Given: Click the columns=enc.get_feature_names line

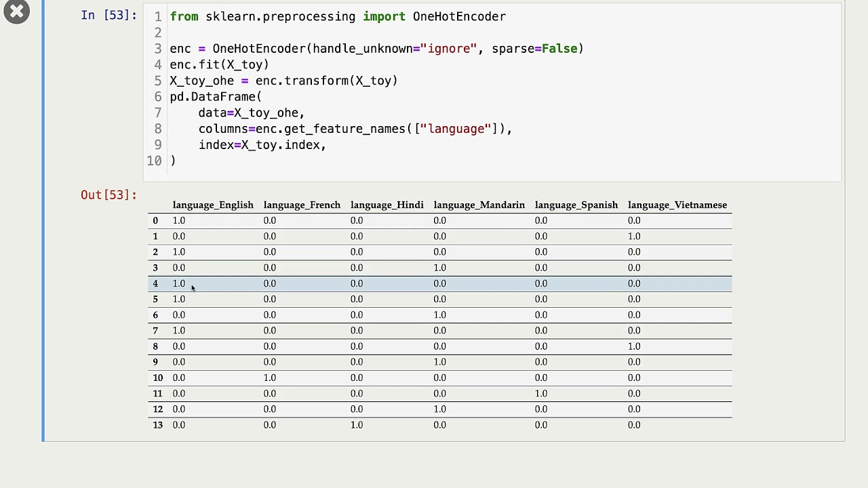Looking at the screenshot, I should point(355,129).
